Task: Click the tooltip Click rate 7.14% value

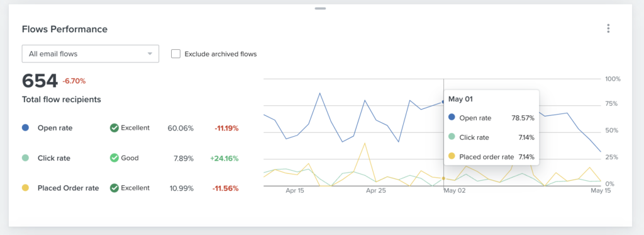Action: coord(526,137)
